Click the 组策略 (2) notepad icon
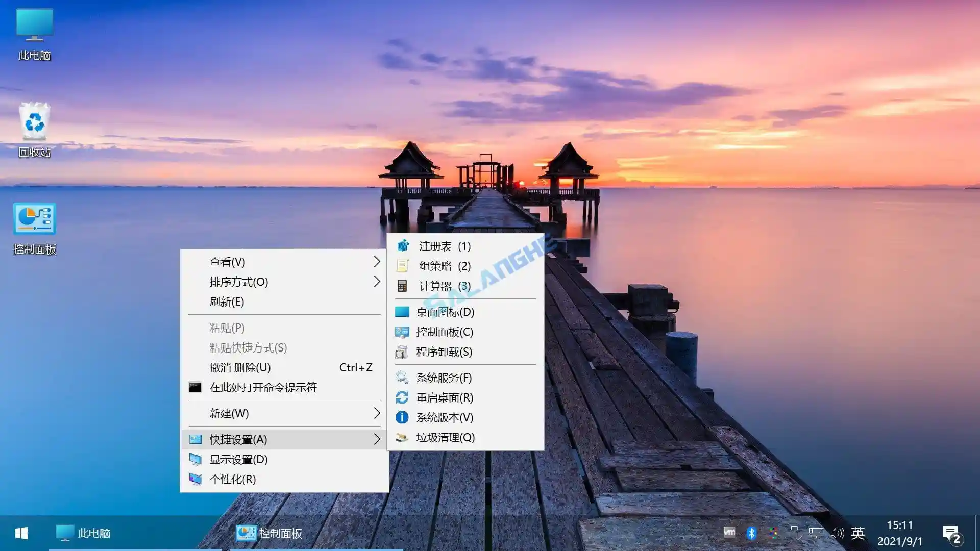 pyautogui.click(x=403, y=266)
